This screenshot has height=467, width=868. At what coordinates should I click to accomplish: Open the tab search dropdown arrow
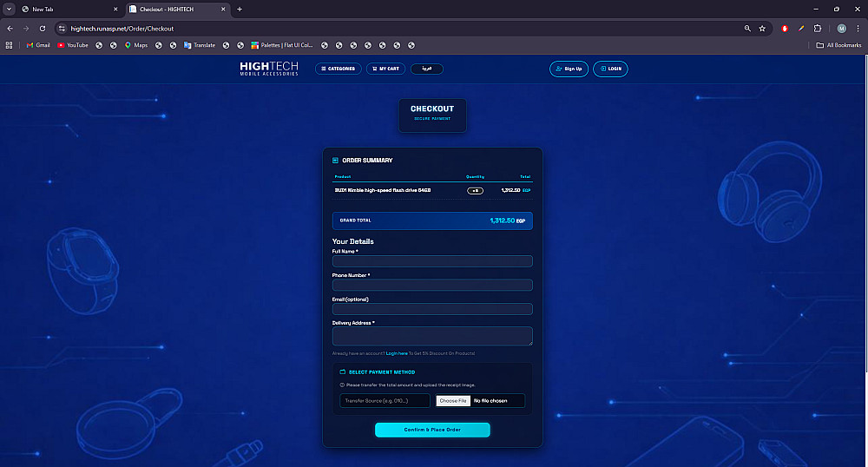coord(9,9)
